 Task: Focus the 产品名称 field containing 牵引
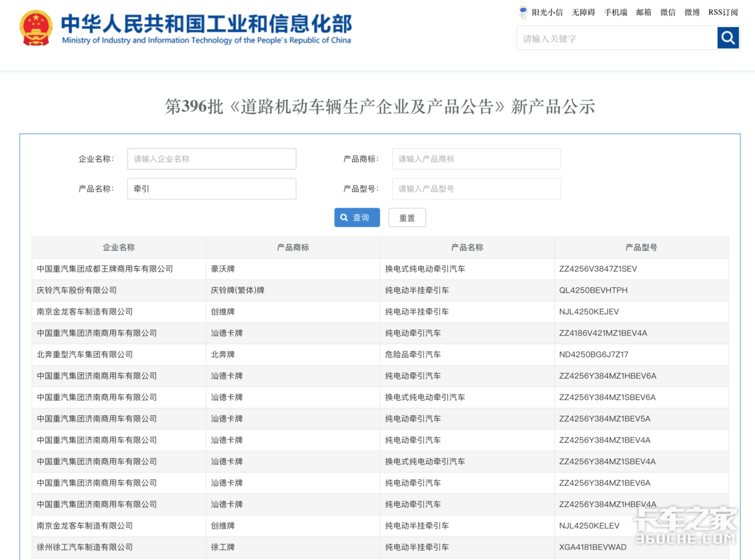pos(211,188)
